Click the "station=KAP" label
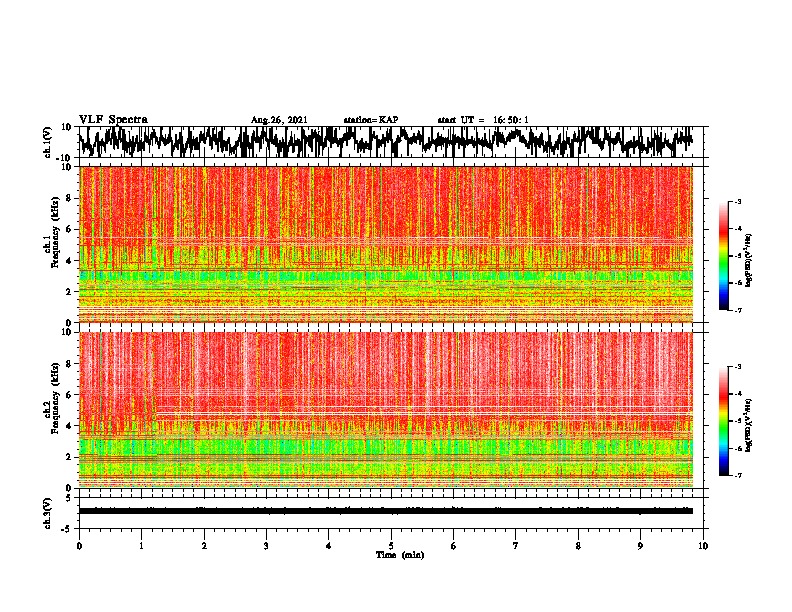The width and height of the screenshot is (792, 612). click(371, 120)
